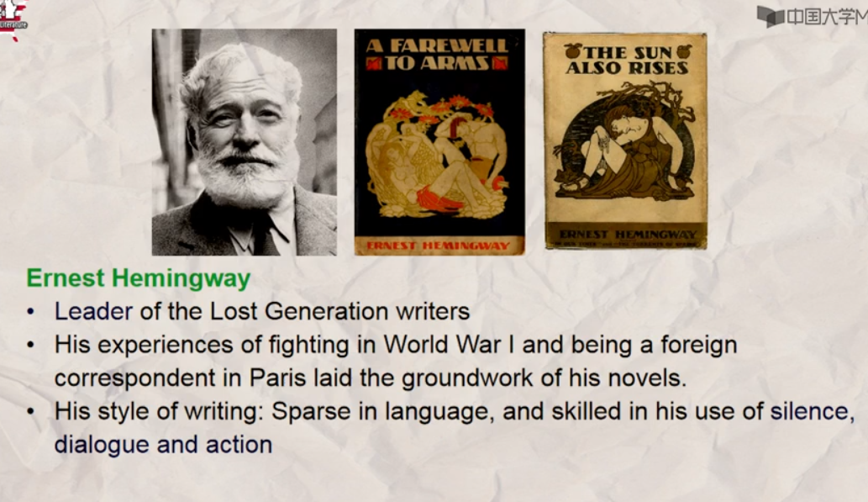
Task: Open the Ernest Hemingway portrait photo
Action: tap(245, 142)
